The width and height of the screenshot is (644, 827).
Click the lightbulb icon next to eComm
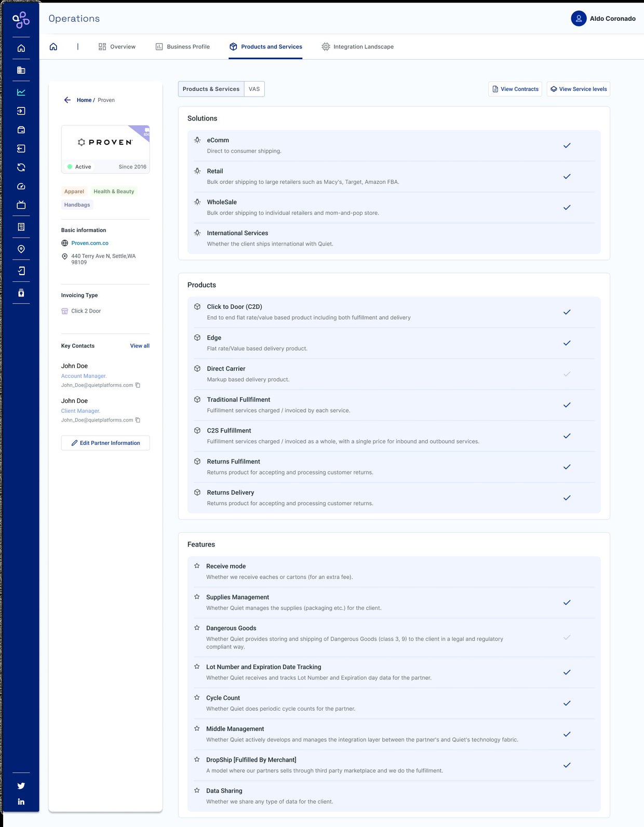pos(197,140)
